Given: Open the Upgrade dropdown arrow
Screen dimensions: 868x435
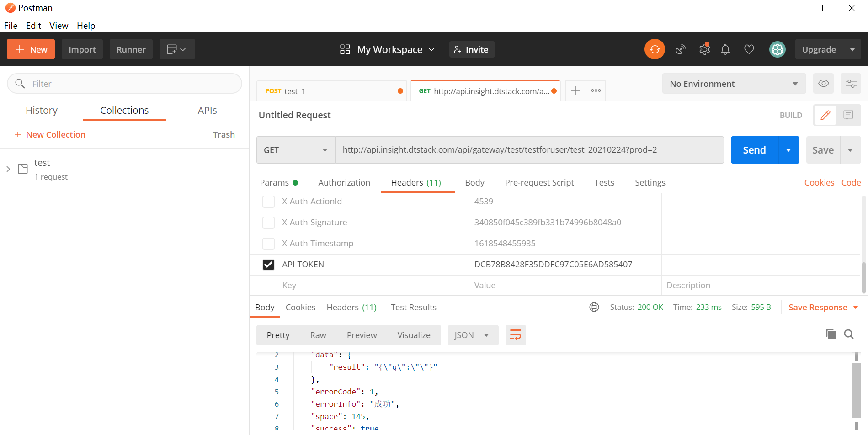Looking at the screenshot, I should [852, 49].
